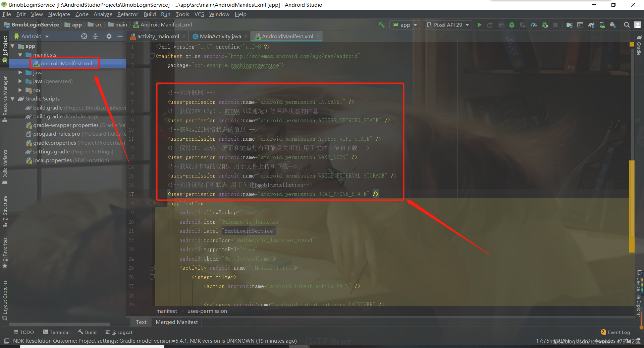The height and width of the screenshot is (348, 644).
Task: Toggle the 1: Project side panel
Action: pyautogui.click(x=5, y=49)
